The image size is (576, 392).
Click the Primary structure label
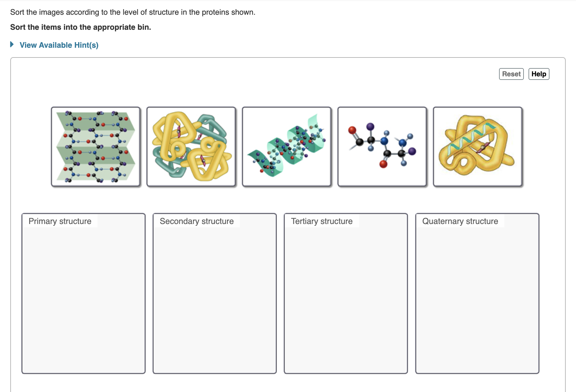click(60, 221)
